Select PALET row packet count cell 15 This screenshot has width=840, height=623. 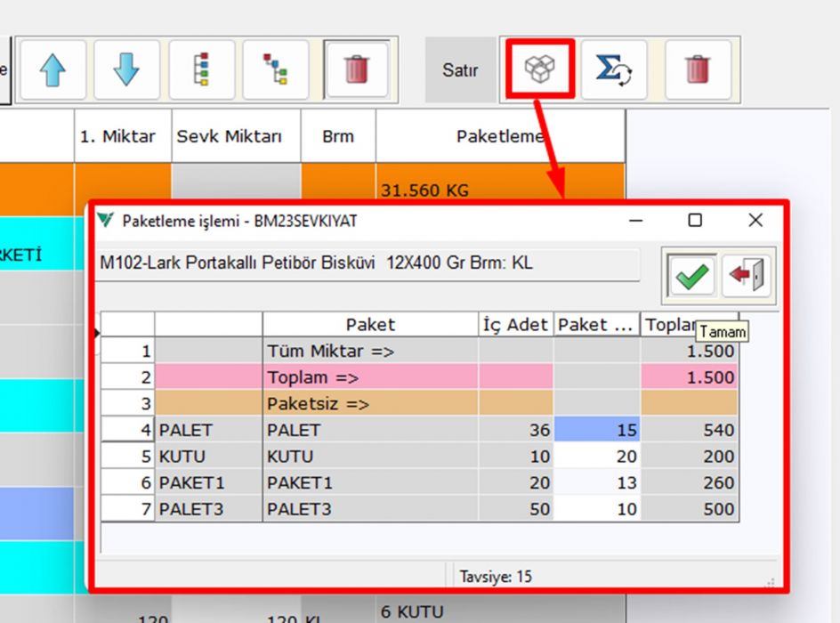[596, 430]
